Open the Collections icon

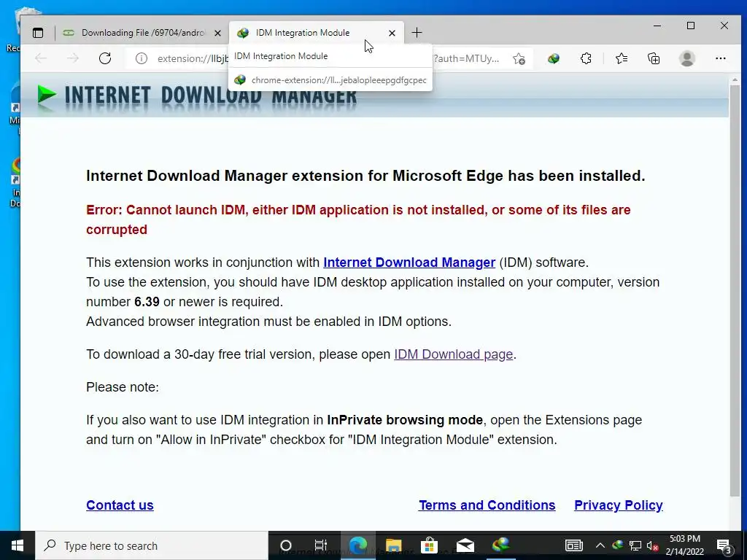654,58
